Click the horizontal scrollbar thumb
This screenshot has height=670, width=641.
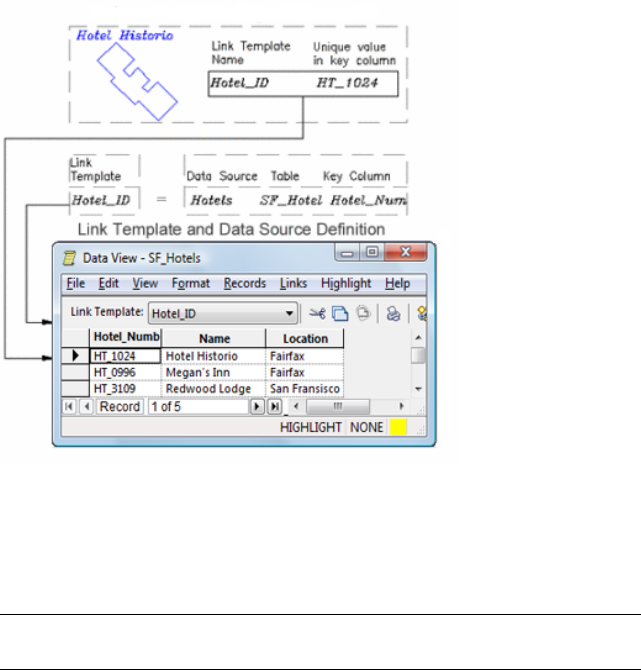(x=338, y=406)
